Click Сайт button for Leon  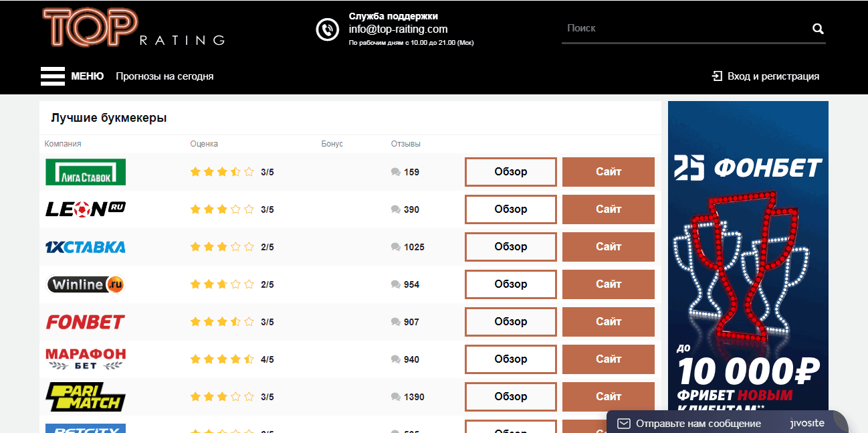[x=608, y=209]
